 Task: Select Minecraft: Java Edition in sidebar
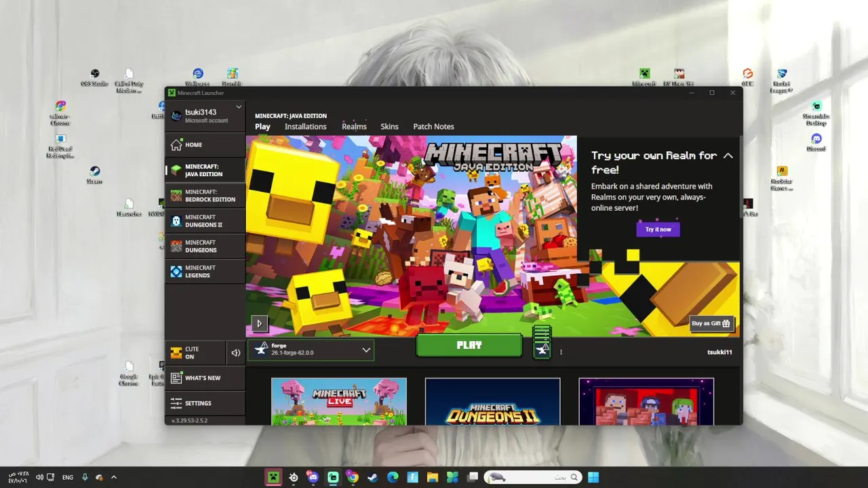(x=205, y=170)
